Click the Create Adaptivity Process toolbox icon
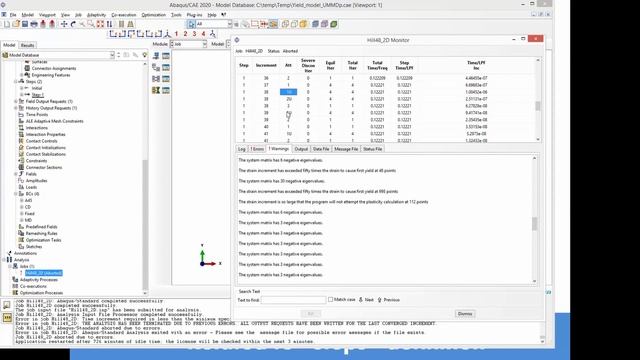 [x=156, y=67]
